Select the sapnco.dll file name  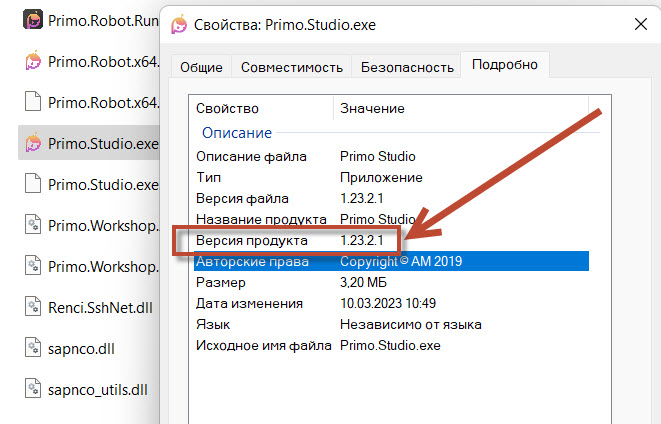pyautogui.click(x=81, y=349)
